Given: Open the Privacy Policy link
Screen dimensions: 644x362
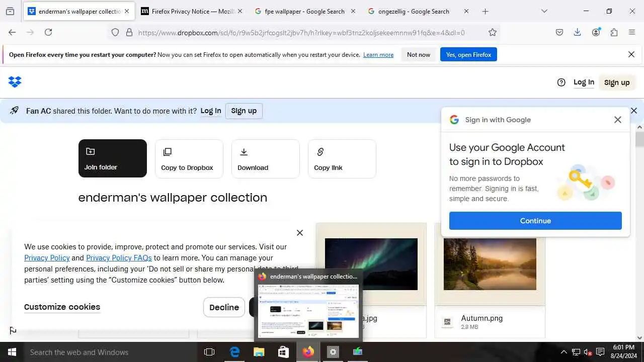Looking at the screenshot, I should pos(47,258).
